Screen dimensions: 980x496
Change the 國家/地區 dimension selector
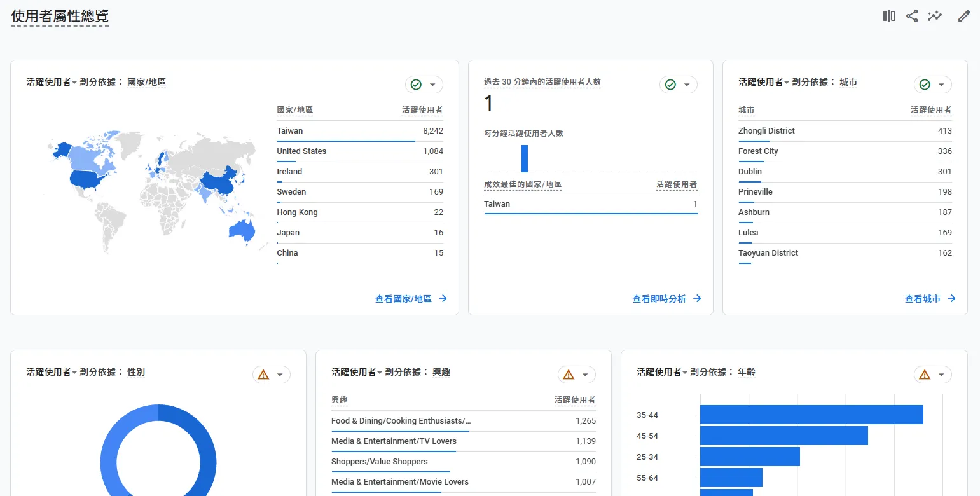[147, 82]
